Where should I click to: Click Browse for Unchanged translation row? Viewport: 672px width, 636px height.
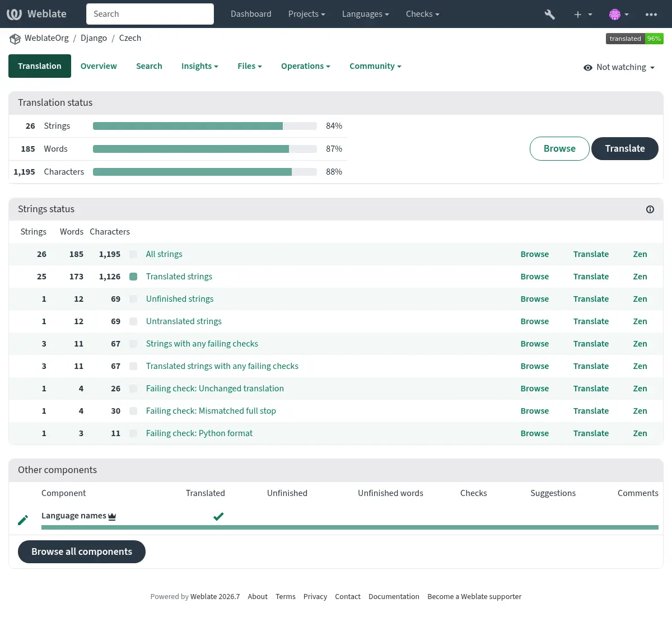coord(535,389)
